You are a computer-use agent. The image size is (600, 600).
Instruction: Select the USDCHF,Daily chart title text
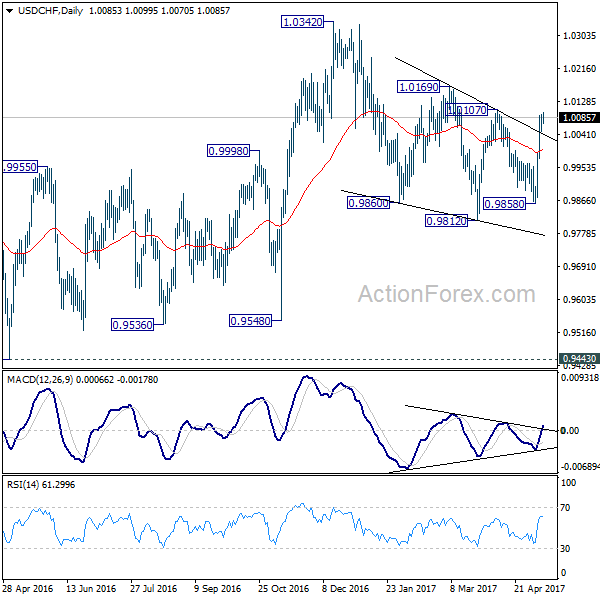51,11
